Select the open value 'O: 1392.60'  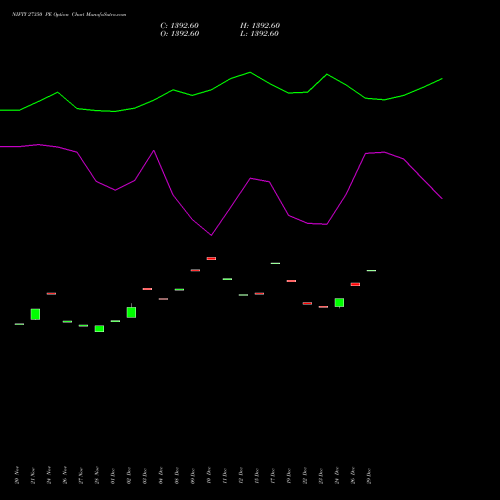(x=180, y=34)
